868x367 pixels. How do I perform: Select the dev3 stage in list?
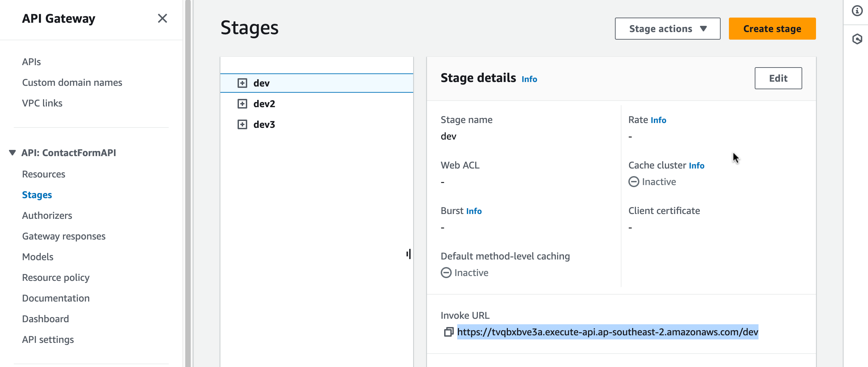click(x=264, y=124)
